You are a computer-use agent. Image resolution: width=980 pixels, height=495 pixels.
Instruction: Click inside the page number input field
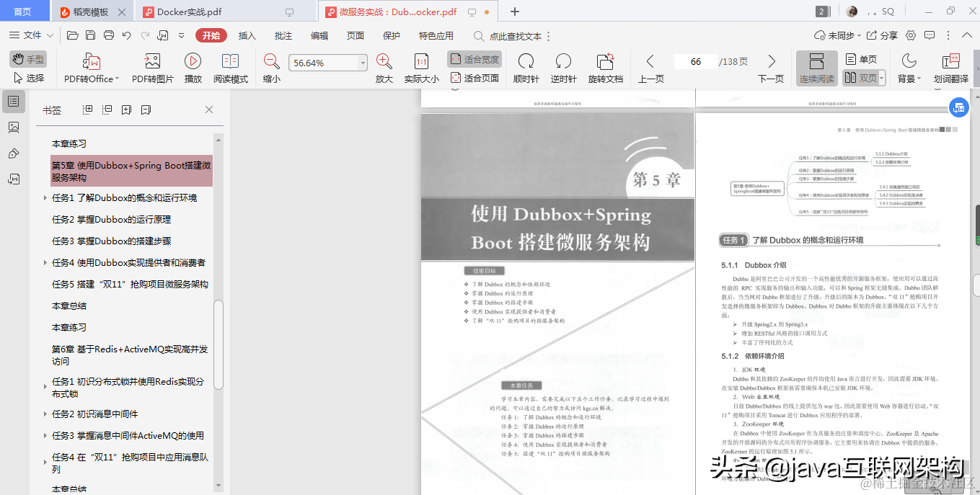(694, 61)
